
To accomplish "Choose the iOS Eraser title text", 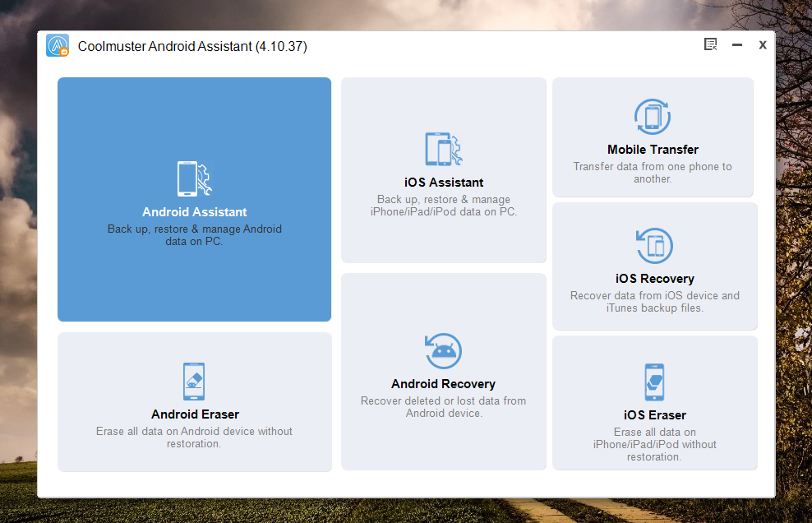I will click(654, 415).
